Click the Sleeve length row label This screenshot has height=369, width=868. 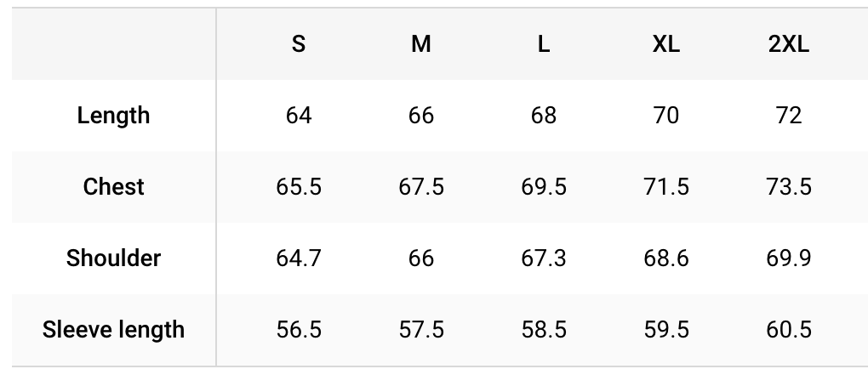point(113,330)
